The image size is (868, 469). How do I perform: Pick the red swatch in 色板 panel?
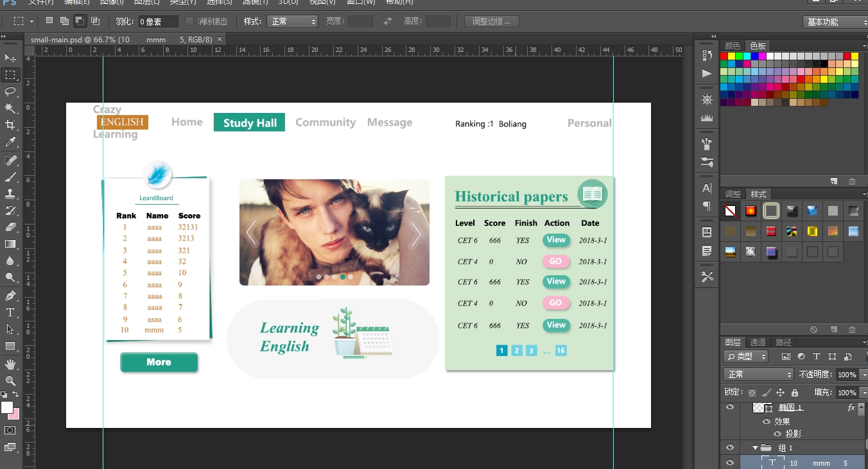tap(724, 56)
